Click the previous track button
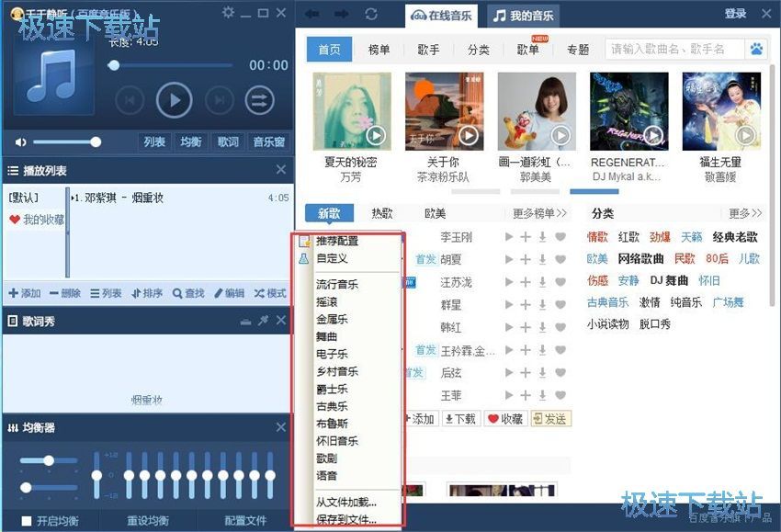Image resolution: width=781 pixels, height=532 pixels. point(130,100)
